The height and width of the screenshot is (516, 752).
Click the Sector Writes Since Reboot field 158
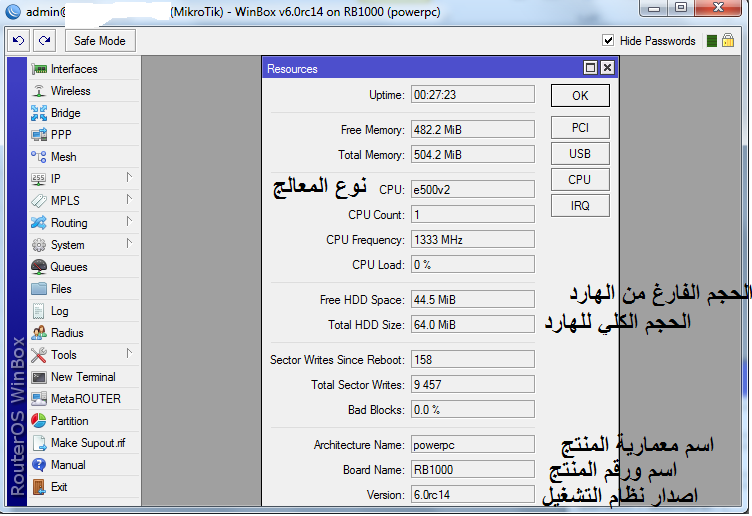tap(473, 359)
